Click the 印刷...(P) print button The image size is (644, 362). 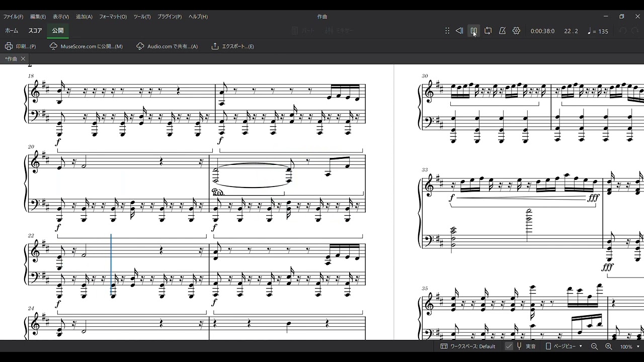pyautogui.click(x=21, y=46)
